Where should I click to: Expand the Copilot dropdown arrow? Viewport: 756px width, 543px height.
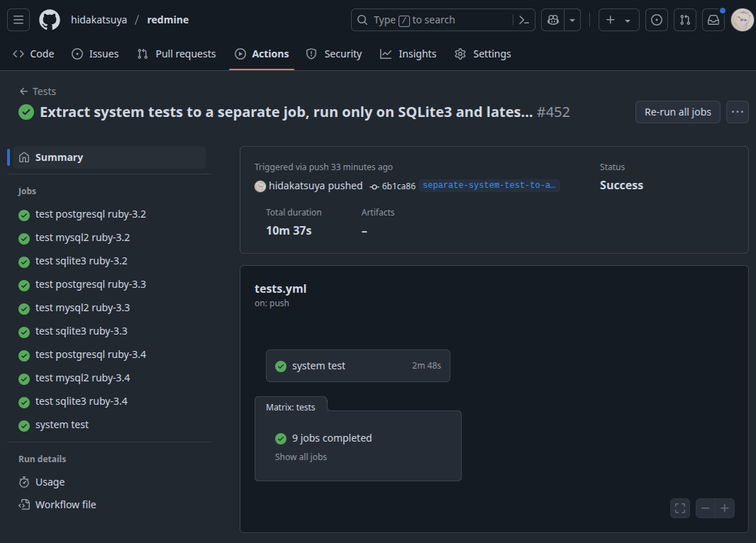click(x=572, y=20)
